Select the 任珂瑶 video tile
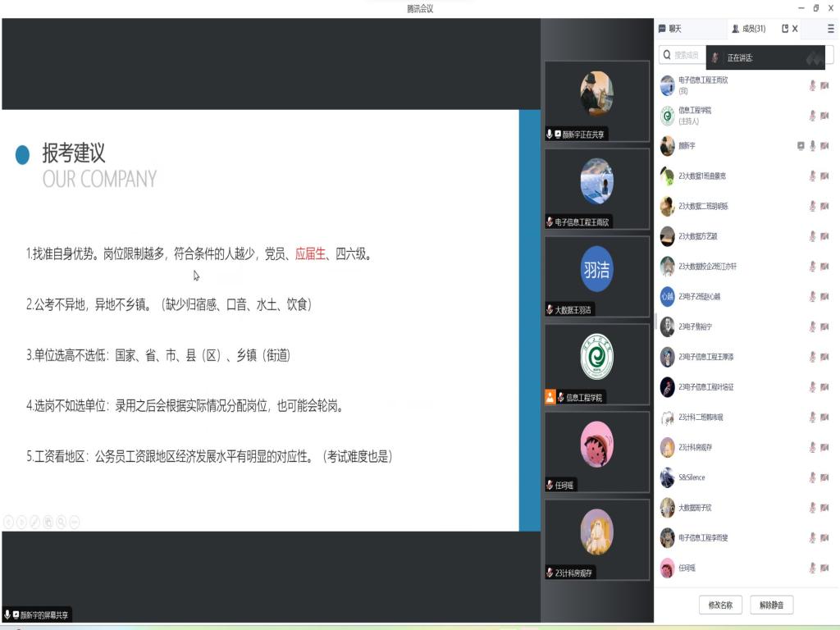The image size is (840, 630). click(596, 446)
